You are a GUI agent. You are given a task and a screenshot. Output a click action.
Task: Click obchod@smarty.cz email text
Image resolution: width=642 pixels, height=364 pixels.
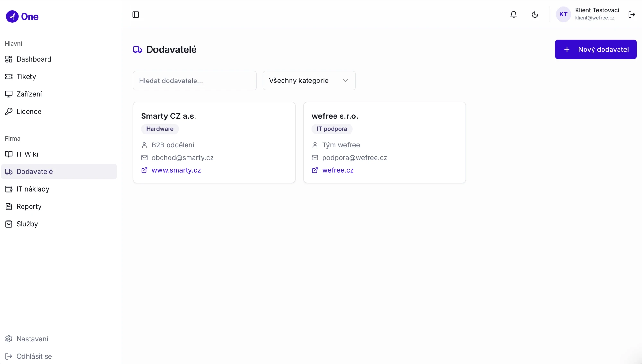[x=183, y=158]
